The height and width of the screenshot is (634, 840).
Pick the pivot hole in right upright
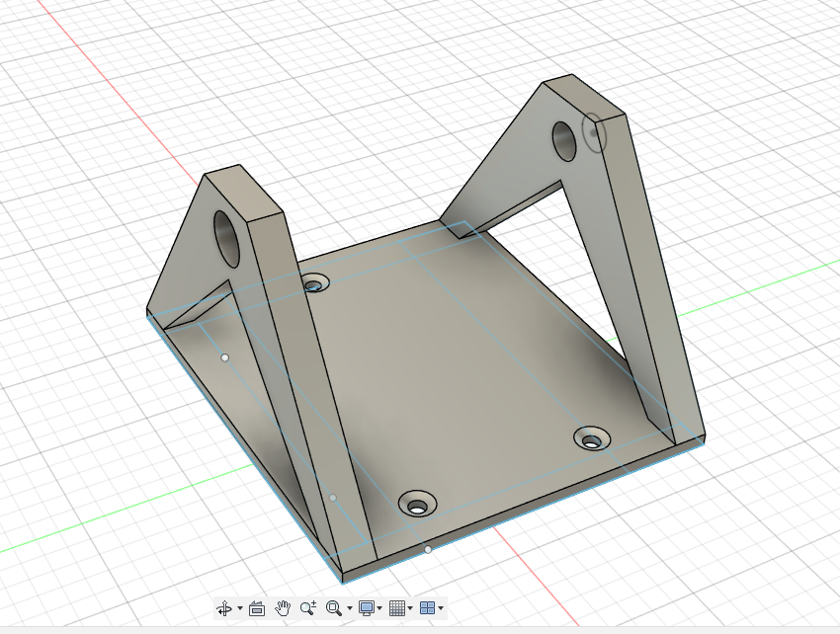(565, 141)
